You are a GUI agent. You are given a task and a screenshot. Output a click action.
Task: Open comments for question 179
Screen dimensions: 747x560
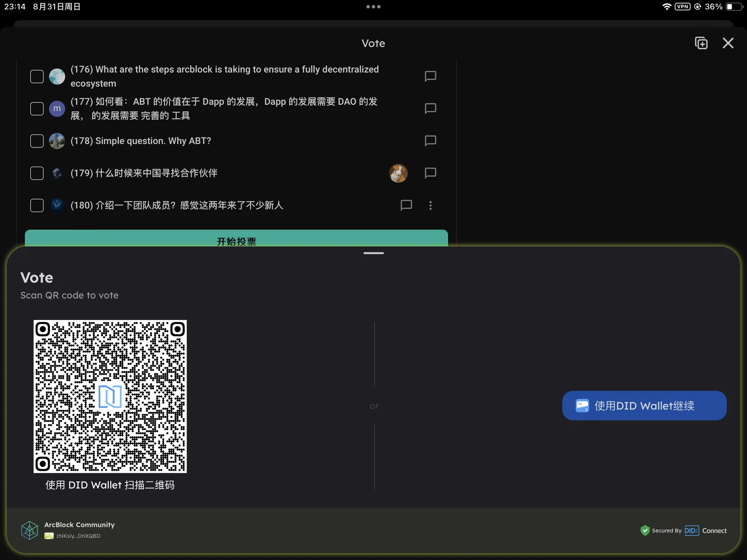point(430,173)
